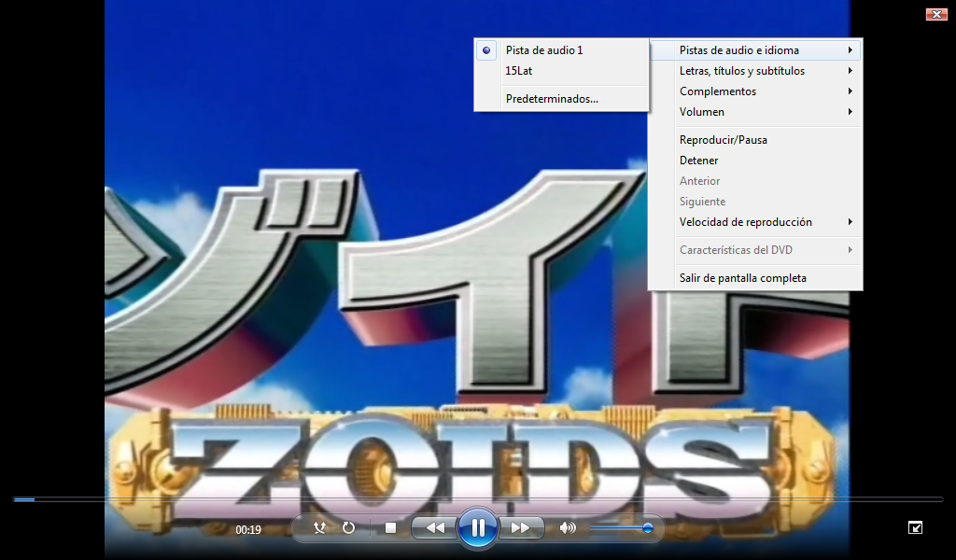Screen dimensions: 956x560
Task: Adjust the volume slider
Action: coord(621,528)
